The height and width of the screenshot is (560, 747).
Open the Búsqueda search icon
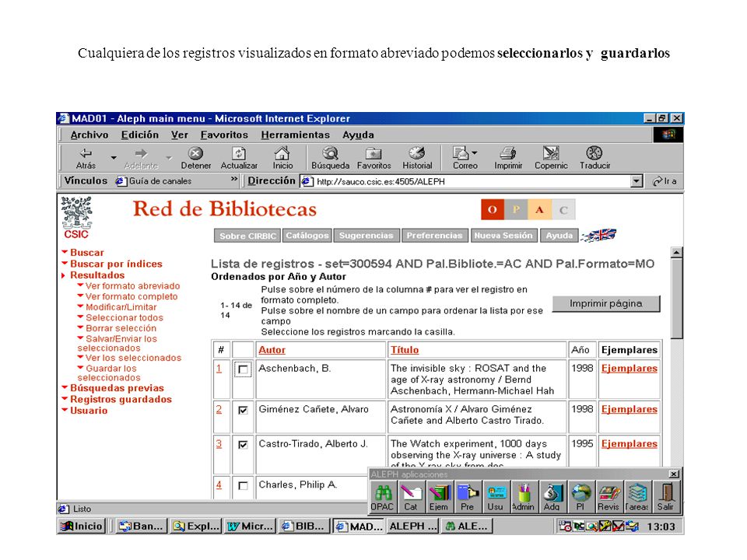coord(330,153)
